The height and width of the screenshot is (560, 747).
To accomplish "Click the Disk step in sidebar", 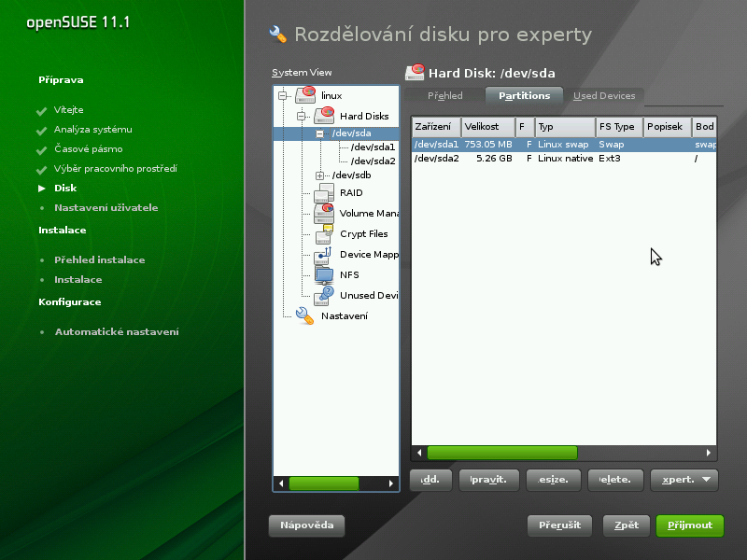I will coord(65,189).
